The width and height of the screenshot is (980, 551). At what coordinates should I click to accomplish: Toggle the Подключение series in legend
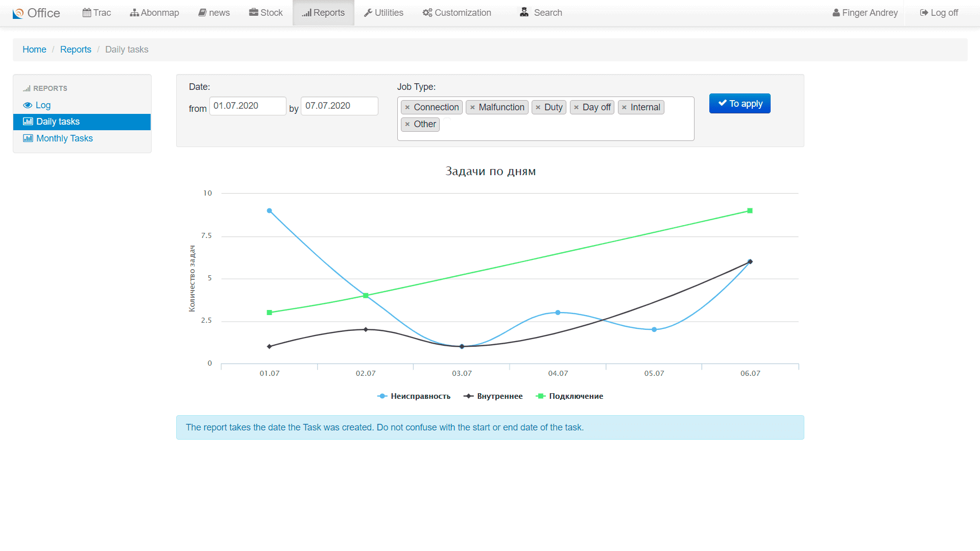click(569, 396)
